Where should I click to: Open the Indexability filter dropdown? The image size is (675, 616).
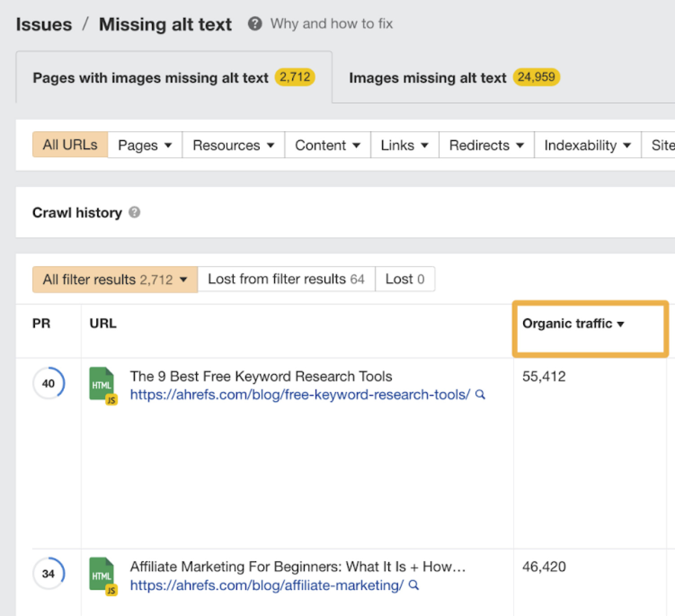[x=586, y=145]
